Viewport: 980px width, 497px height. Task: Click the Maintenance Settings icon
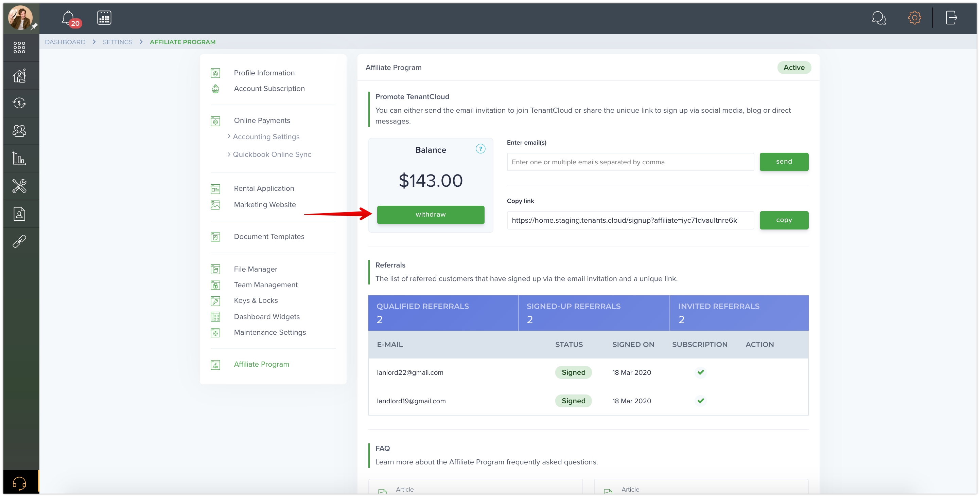click(x=215, y=333)
